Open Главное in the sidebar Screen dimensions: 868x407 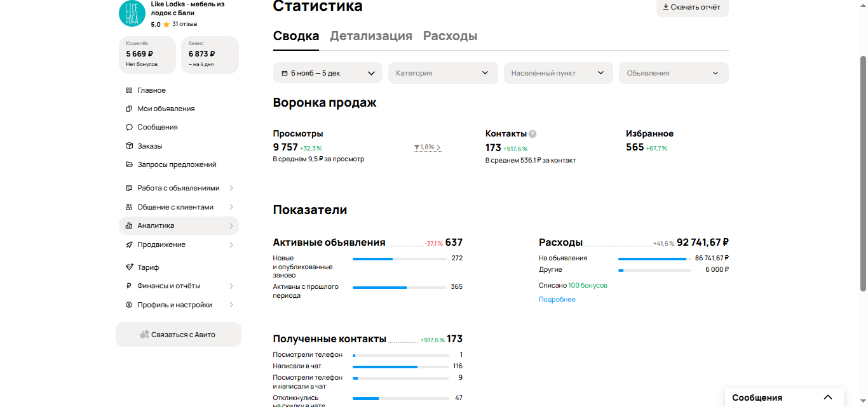click(179, 90)
